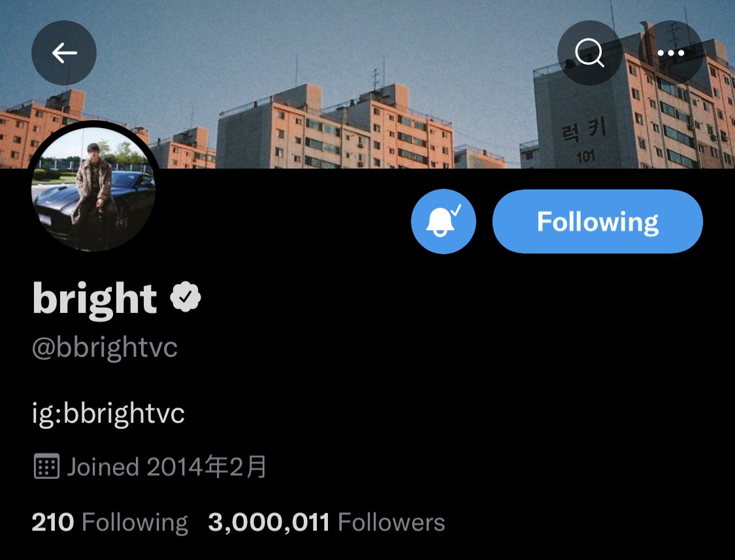Click the calendar icon next to Joined
This screenshot has height=560, width=735.
pyautogui.click(x=46, y=466)
